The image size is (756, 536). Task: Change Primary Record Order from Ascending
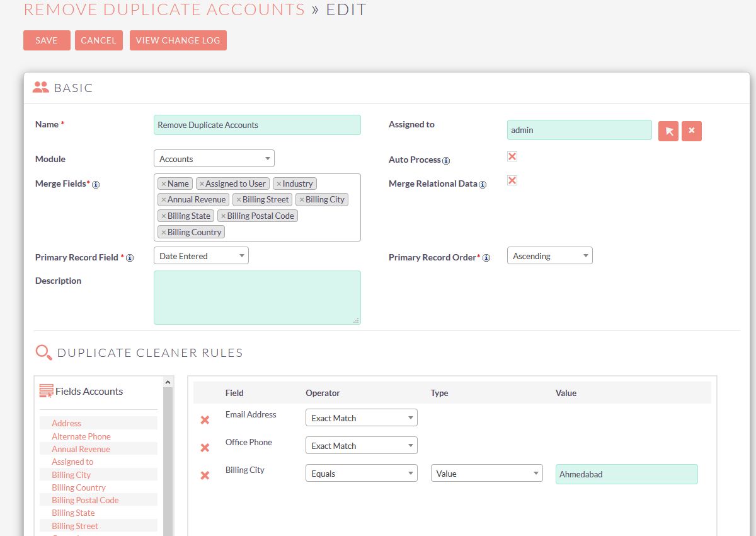(549, 255)
